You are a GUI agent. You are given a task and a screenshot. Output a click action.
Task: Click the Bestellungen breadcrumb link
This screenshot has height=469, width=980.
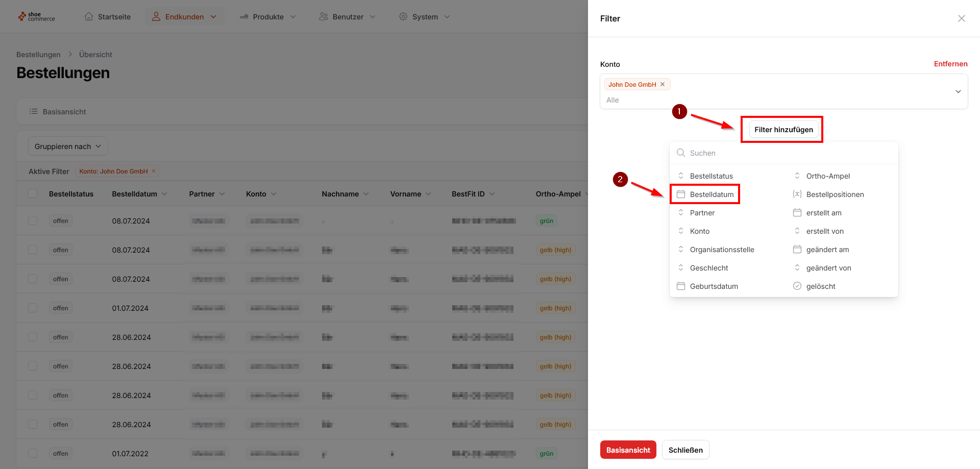pyautogui.click(x=38, y=55)
